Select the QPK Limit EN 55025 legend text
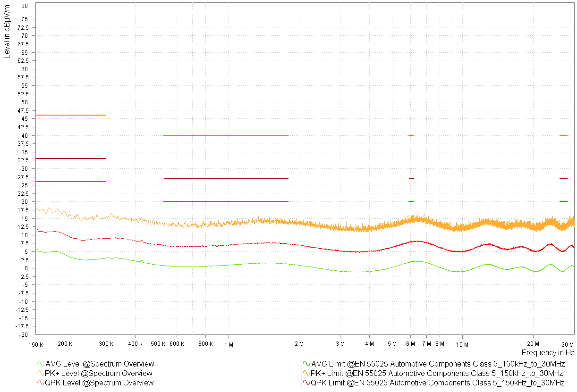 pos(438,383)
